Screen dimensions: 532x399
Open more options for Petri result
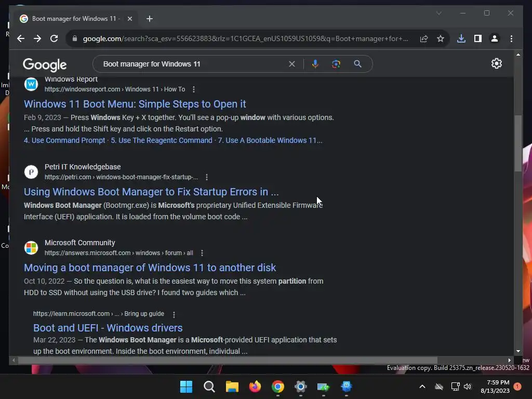click(207, 177)
